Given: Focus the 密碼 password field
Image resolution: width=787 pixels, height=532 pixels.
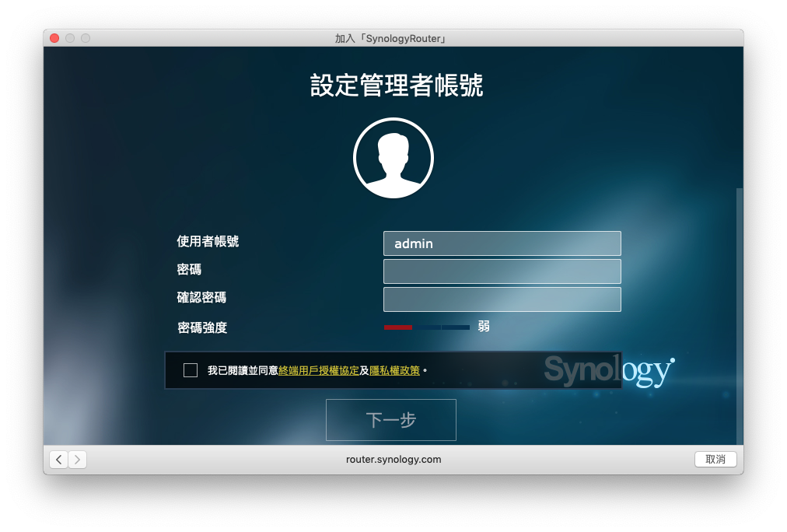Looking at the screenshot, I should coord(502,271).
